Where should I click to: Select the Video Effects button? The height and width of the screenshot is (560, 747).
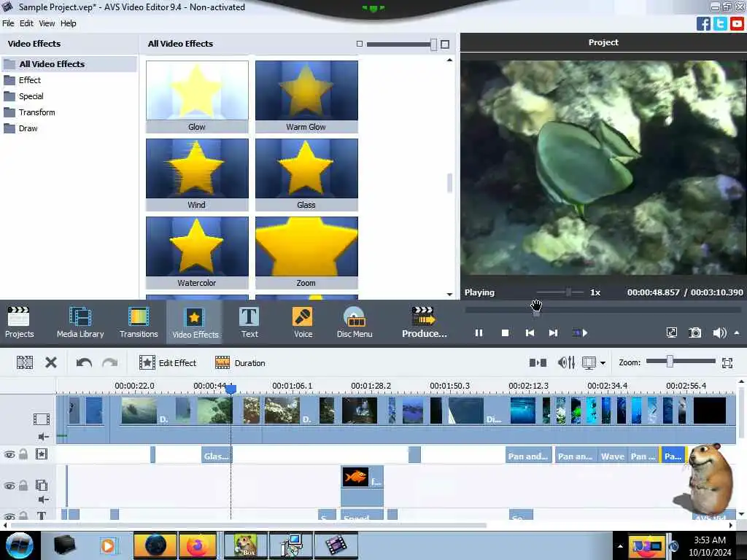tap(195, 322)
